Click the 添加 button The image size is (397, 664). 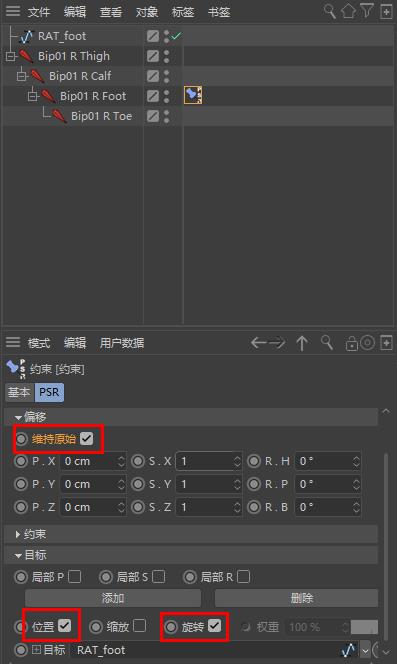(113, 598)
